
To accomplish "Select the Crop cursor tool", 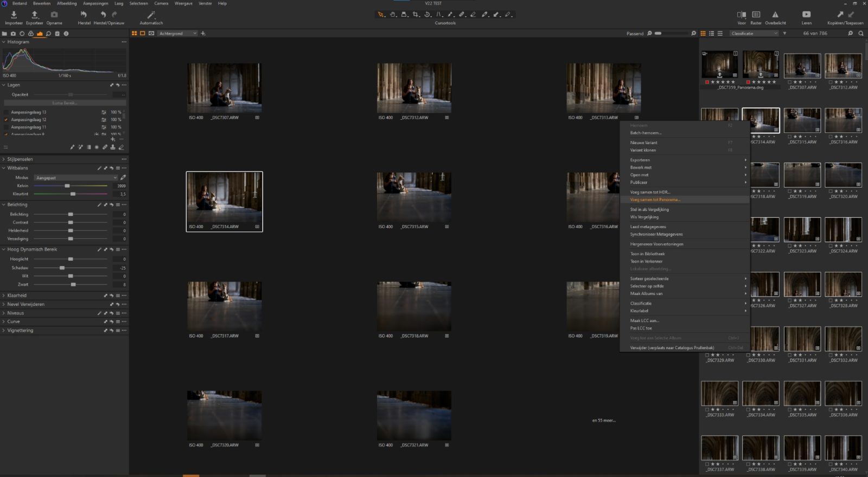I will [416, 15].
